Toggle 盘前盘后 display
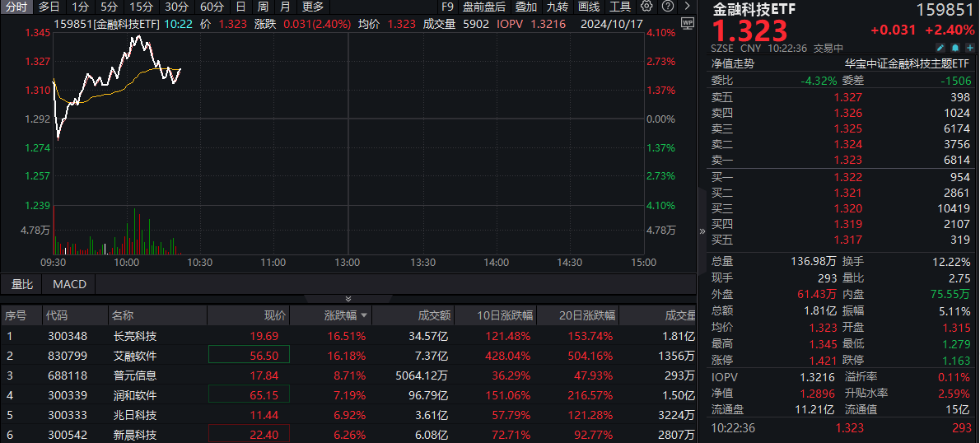 (484, 7)
